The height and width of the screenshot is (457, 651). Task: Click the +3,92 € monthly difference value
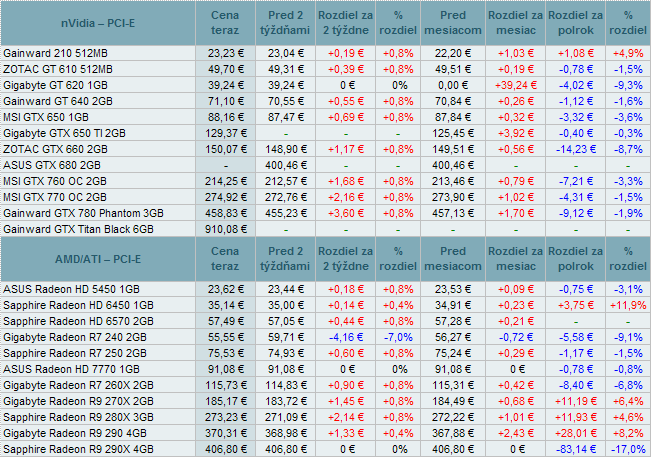click(x=516, y=133)
